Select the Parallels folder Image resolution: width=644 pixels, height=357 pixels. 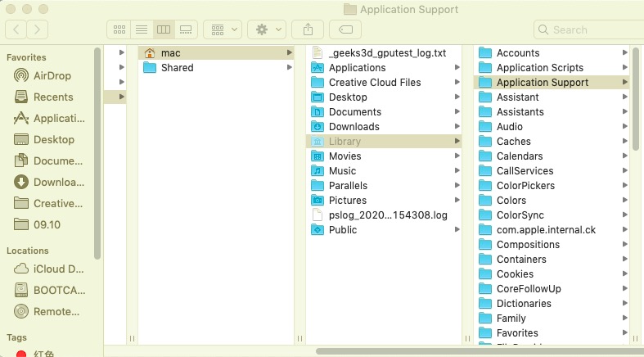point(384,186)
